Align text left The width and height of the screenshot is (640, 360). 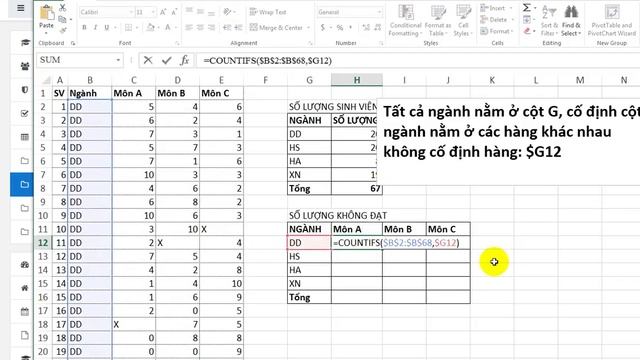tap(189, 27)
